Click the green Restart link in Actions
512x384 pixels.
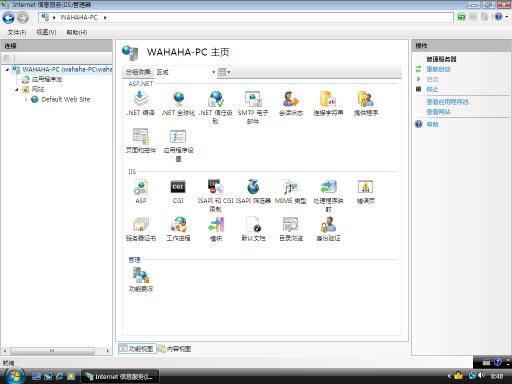pyautogui.click(x=438, y=69)
